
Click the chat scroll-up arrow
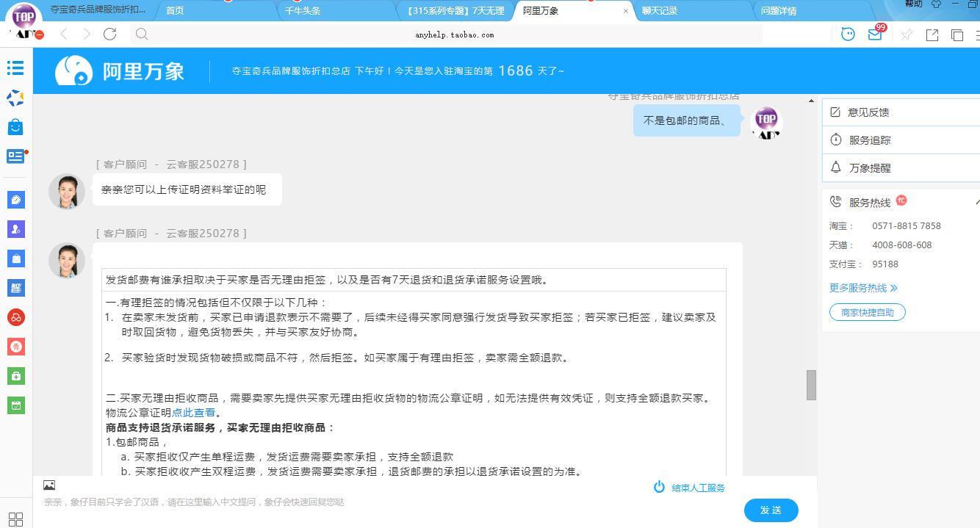tap(811, 101)
